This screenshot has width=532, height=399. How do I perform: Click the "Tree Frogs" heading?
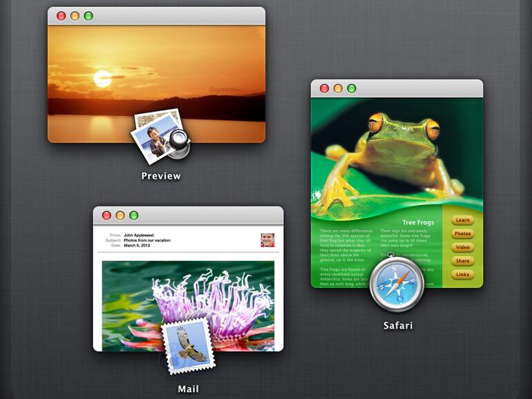point(418,222)
